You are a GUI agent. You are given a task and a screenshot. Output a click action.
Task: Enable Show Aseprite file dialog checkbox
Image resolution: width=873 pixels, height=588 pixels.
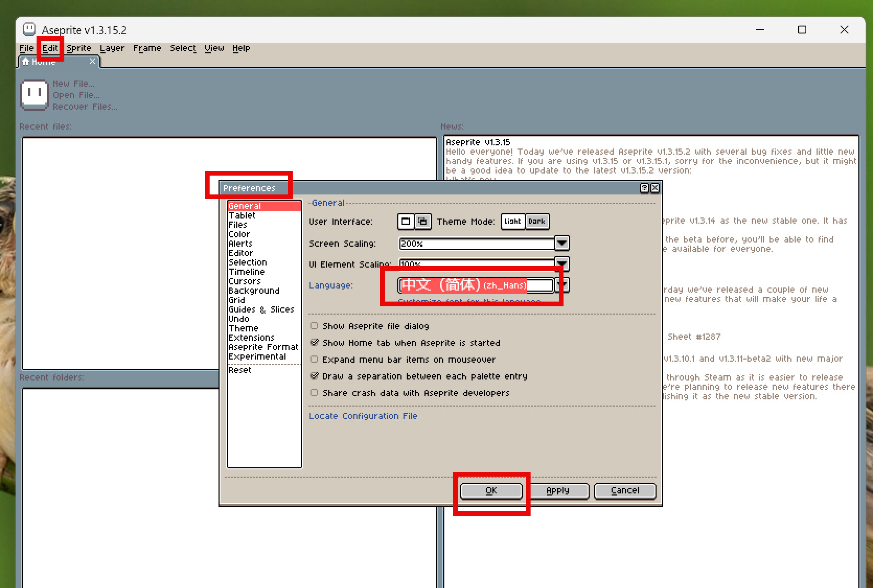click(x=314, y=326)
